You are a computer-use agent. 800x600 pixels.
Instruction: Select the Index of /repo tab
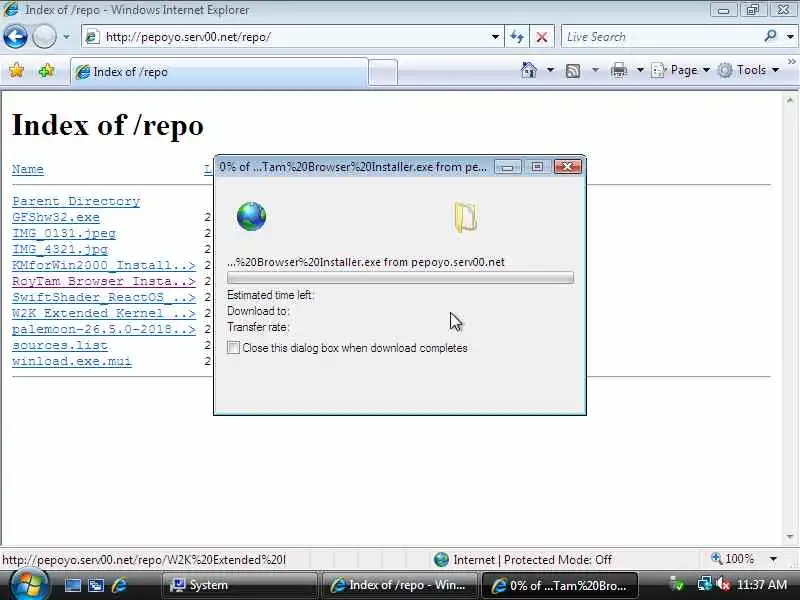click(x=219, y=72)
